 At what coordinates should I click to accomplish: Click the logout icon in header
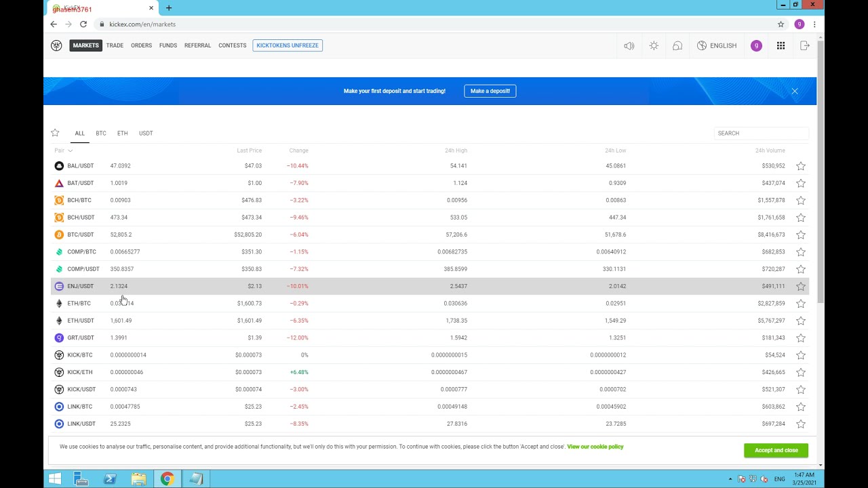coord(805,45)
